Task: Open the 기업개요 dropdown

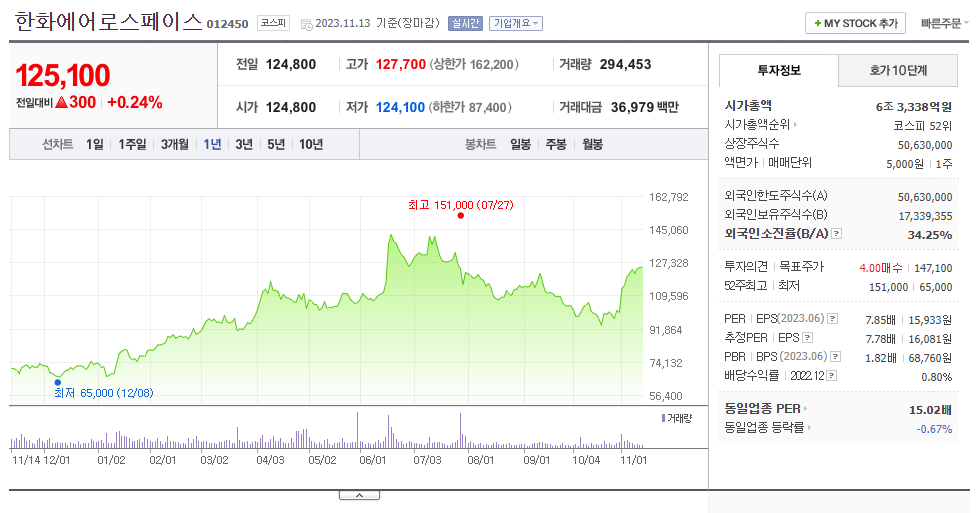Action: (516, 23)
